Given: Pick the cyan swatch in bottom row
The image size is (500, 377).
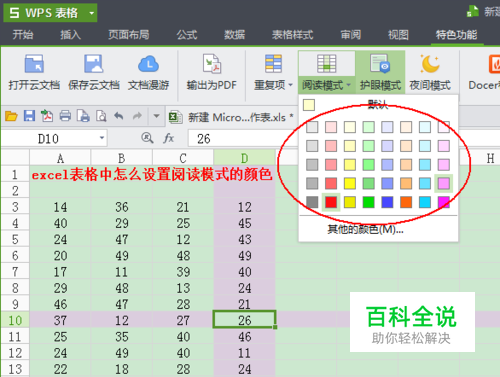Looking at the screenshot, I should click(425, 202).
